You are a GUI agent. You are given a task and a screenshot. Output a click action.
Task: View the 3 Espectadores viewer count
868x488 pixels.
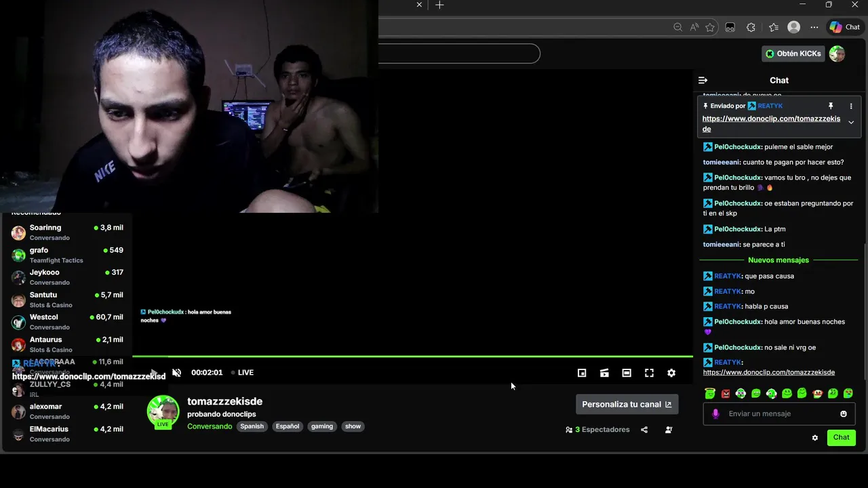tap(597, 430)
